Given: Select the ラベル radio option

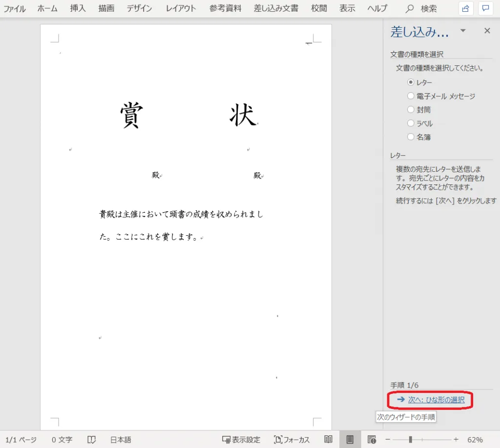Looking at the screenshot, I should (411, 123).
